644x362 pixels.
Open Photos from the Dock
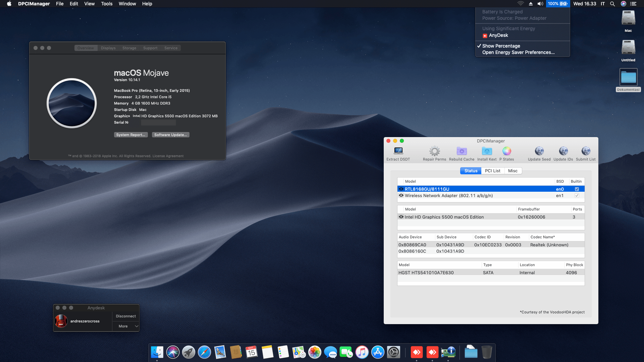[315, 352]
